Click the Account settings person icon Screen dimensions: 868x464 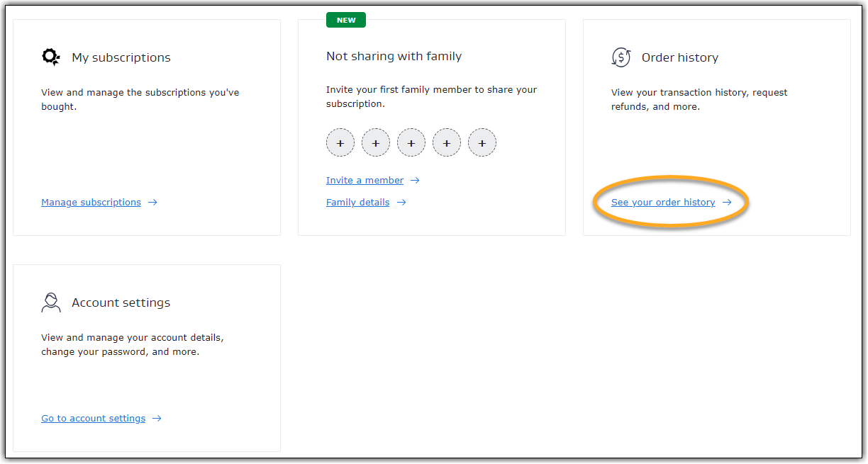(51, 302)
